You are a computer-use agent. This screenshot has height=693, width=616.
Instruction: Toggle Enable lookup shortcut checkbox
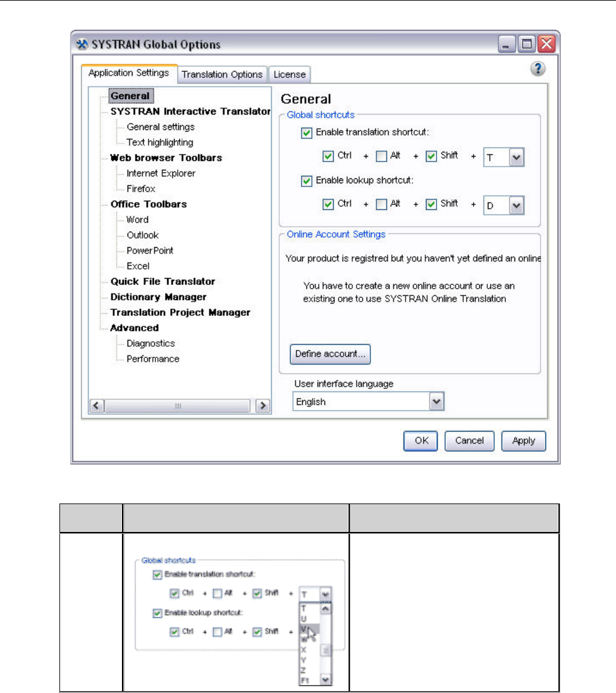(x=306, y=181)
